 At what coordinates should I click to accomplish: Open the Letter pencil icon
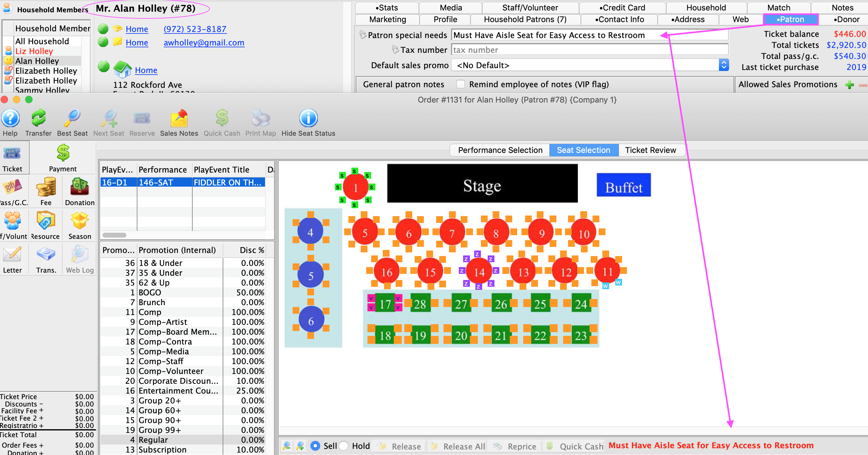tap(12, 254)
